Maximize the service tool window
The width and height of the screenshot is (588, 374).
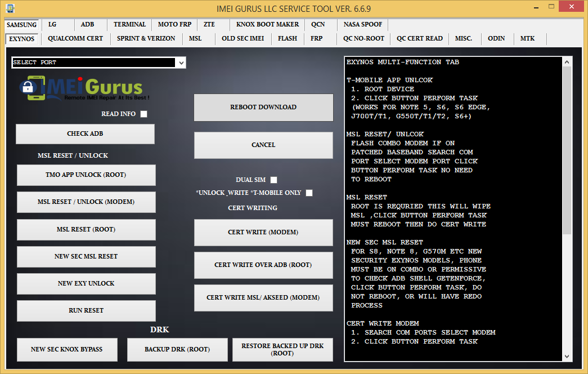coord(551,7)
